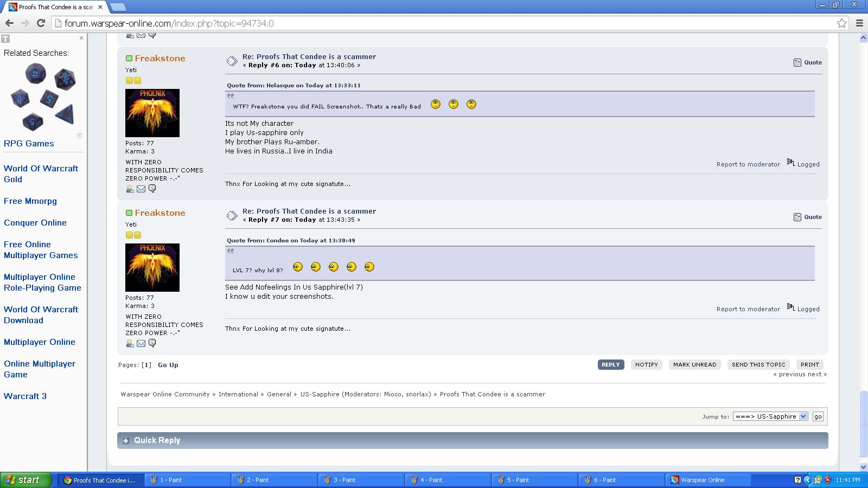Click the PRINT button

click(x=810, y=364)
